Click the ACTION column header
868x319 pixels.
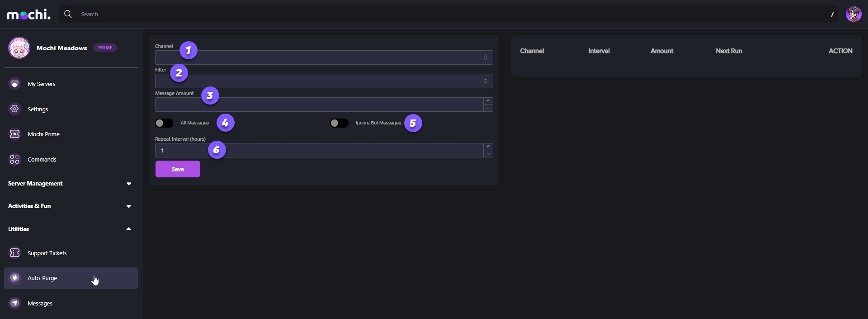click(840, 51)
